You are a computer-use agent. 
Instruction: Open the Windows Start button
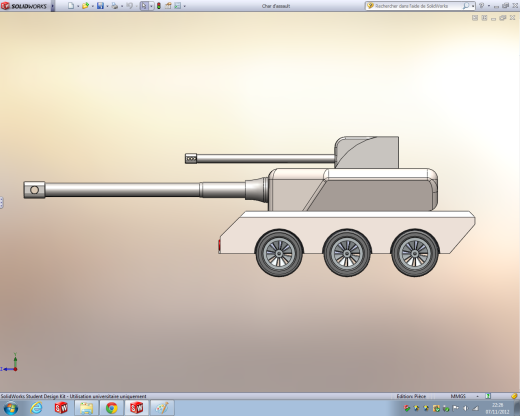11,408
